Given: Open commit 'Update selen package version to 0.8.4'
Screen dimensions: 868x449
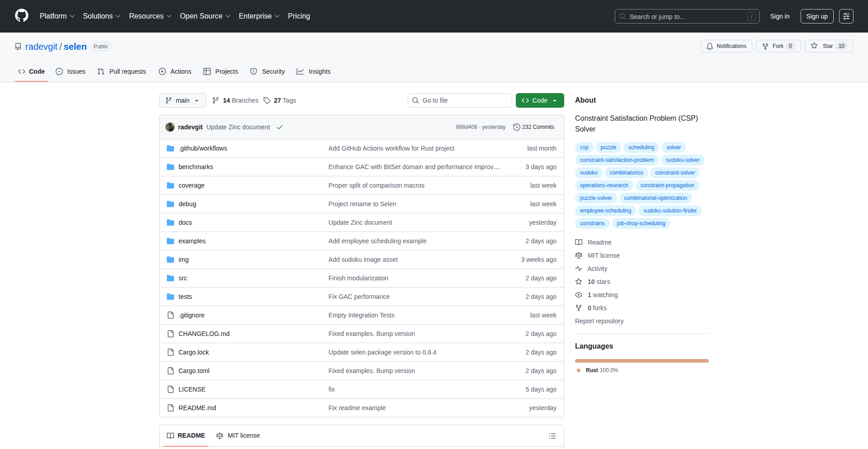Looking at the screenshot, I should pos(382,352).
